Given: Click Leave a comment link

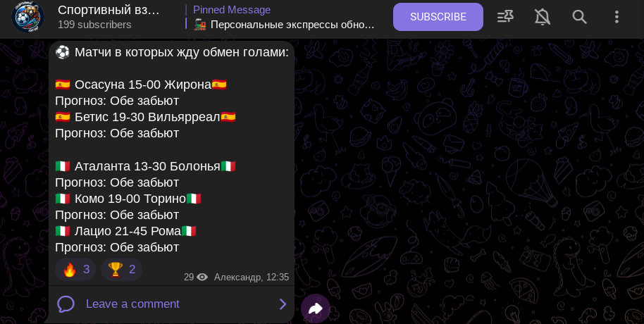Looking at the screenshot, I should pos(132,304).
